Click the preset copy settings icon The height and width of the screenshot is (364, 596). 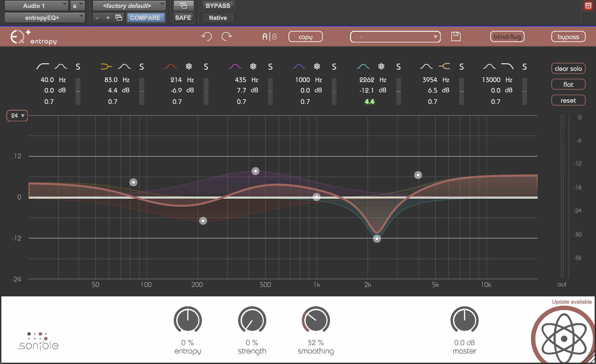(x=119, y=18)
